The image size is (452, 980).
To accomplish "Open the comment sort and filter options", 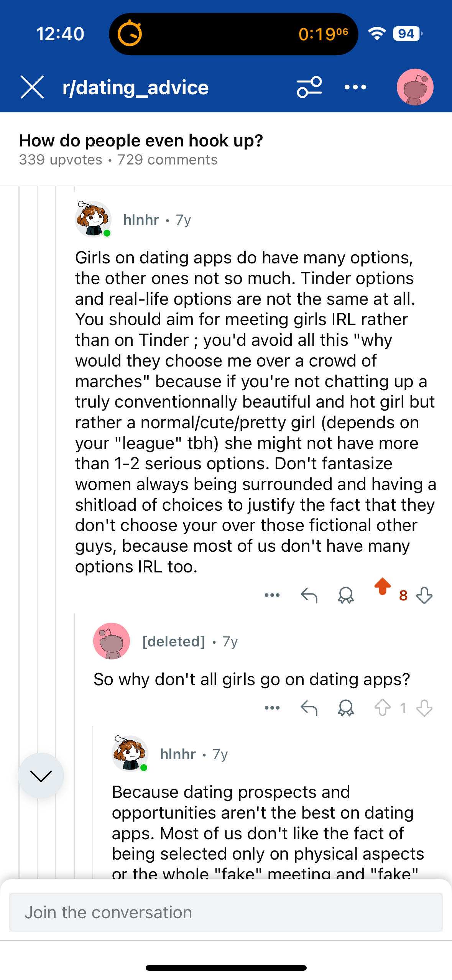I will coord(309,87).
